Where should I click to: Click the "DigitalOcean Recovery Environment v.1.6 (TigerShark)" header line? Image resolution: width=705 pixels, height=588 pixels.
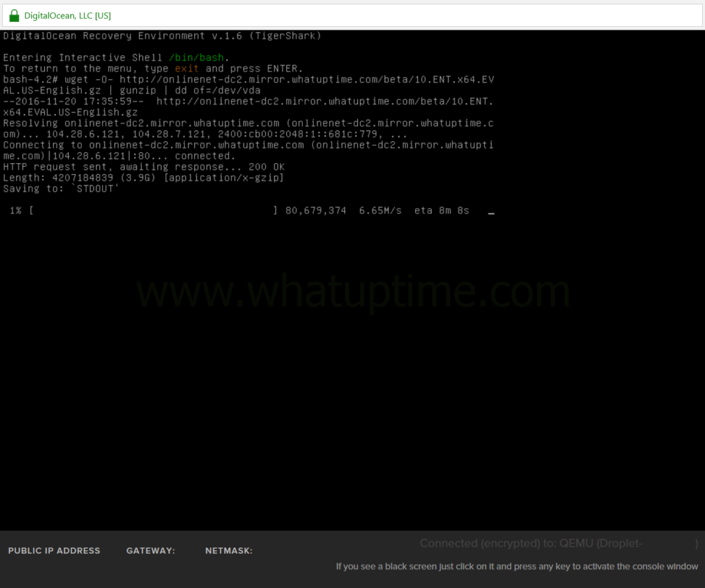162,36
